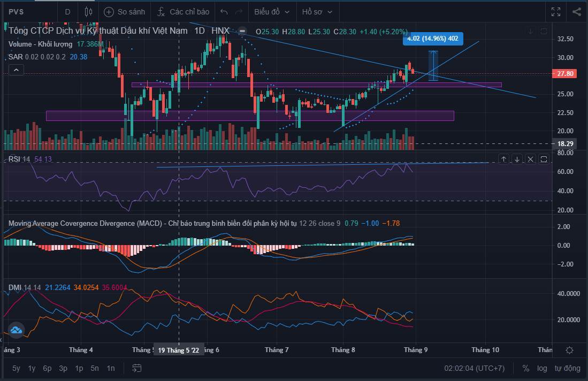Move the RSI pane down

pos(517,159)
